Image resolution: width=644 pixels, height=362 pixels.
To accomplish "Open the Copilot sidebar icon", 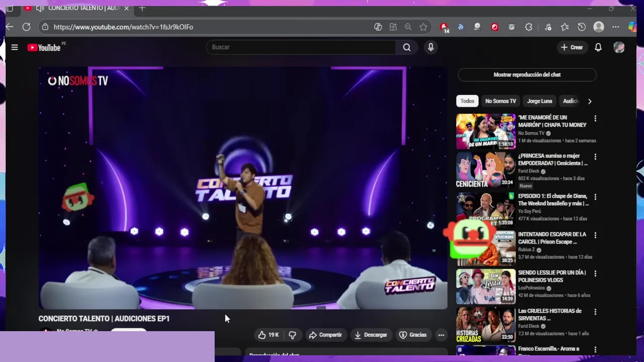I will (x=633, y=27).
